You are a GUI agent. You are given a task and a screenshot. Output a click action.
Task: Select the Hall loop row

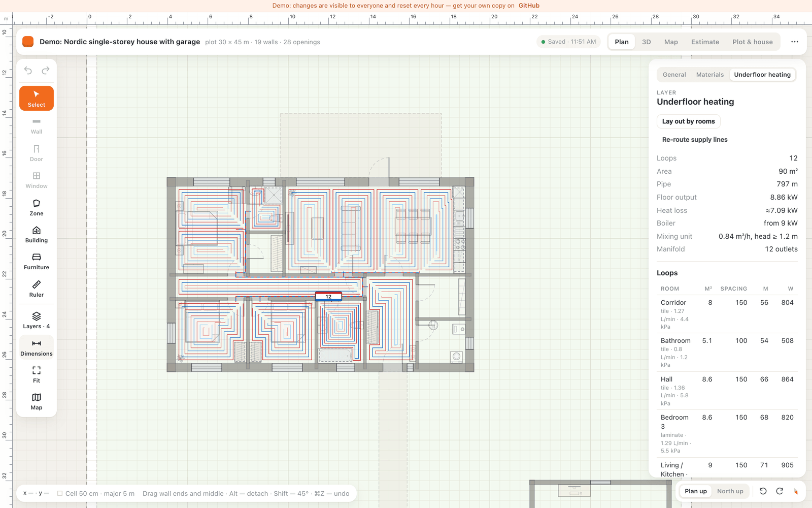click(727, 391)
